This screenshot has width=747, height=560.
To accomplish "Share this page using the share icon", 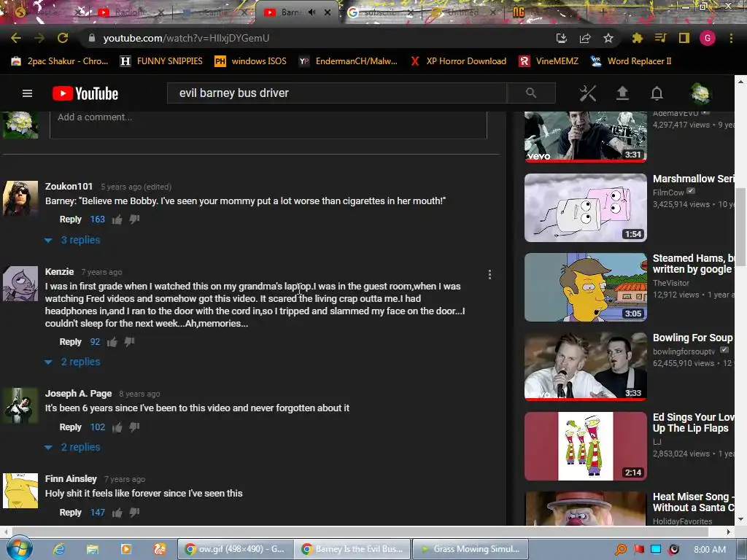I will coord(585,38).
